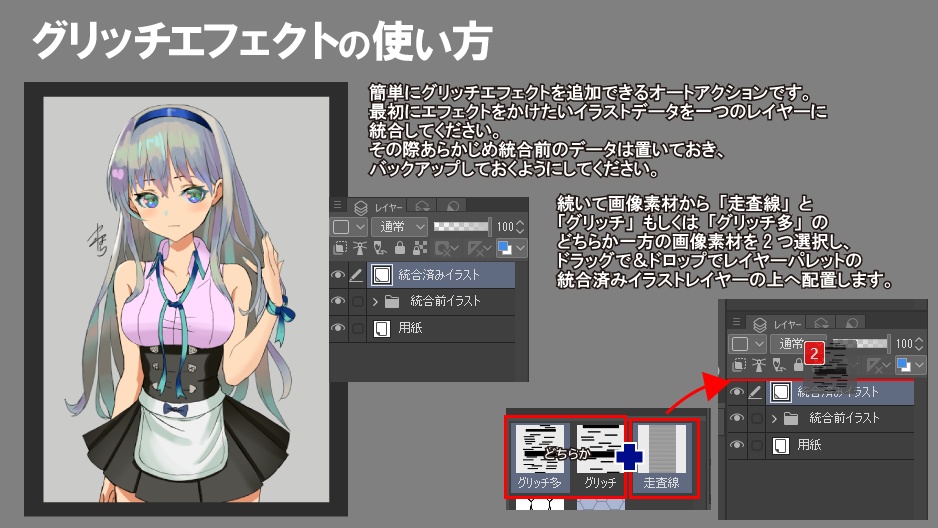Hide 用紙 layer in badge 2 panel

[x=737, y=445]
